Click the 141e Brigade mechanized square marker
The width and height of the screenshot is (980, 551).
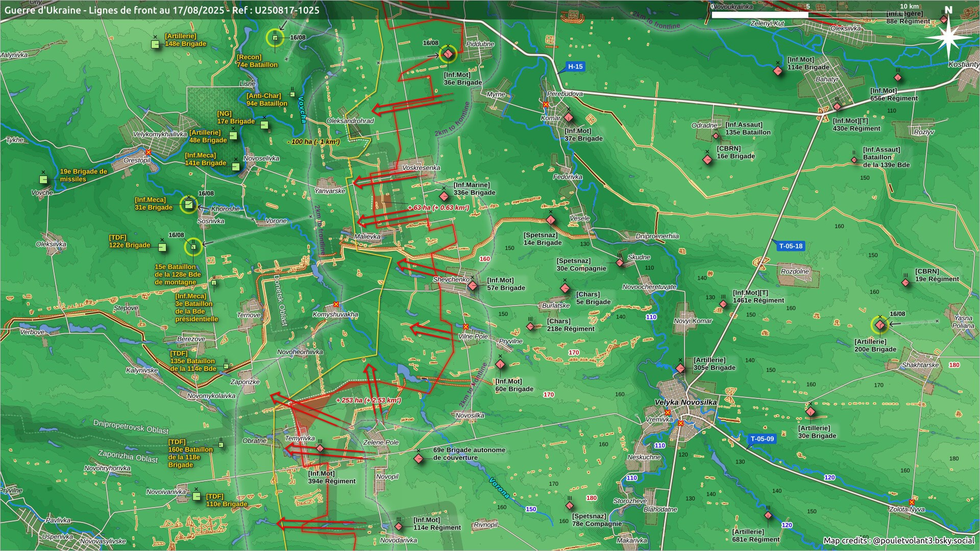coord(236,167)
